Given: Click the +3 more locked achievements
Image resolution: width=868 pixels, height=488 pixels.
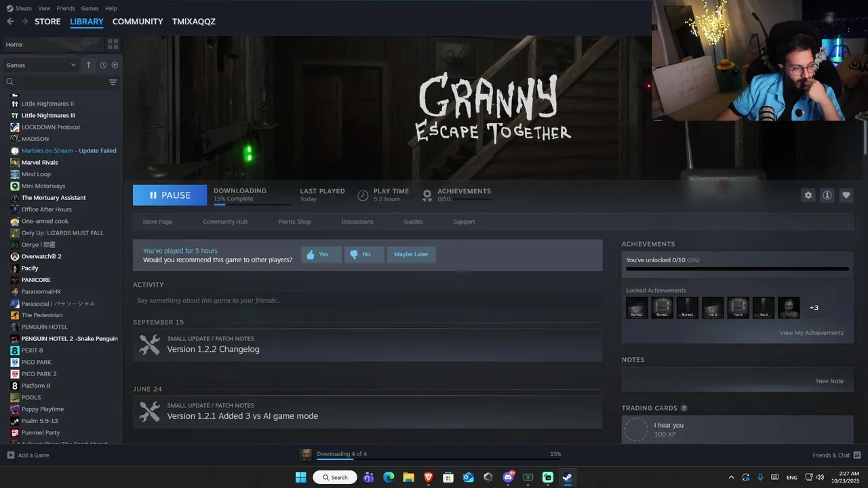Looking at the screenshot, I should [x=814, y=308].
